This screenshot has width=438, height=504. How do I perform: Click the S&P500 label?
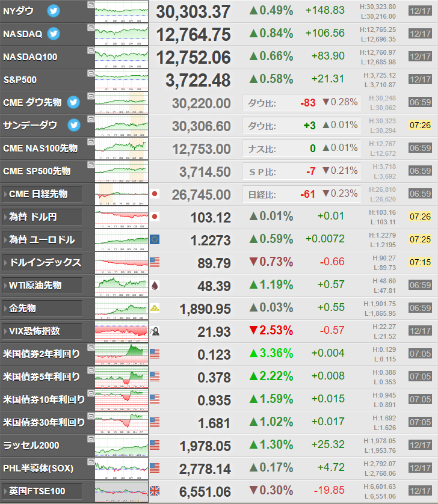(x=20, y=80)
